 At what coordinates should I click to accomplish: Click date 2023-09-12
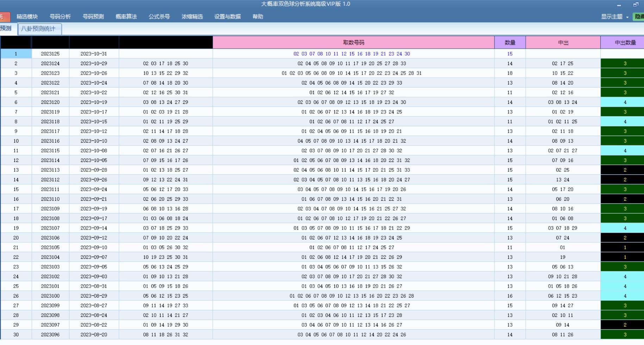94,238
